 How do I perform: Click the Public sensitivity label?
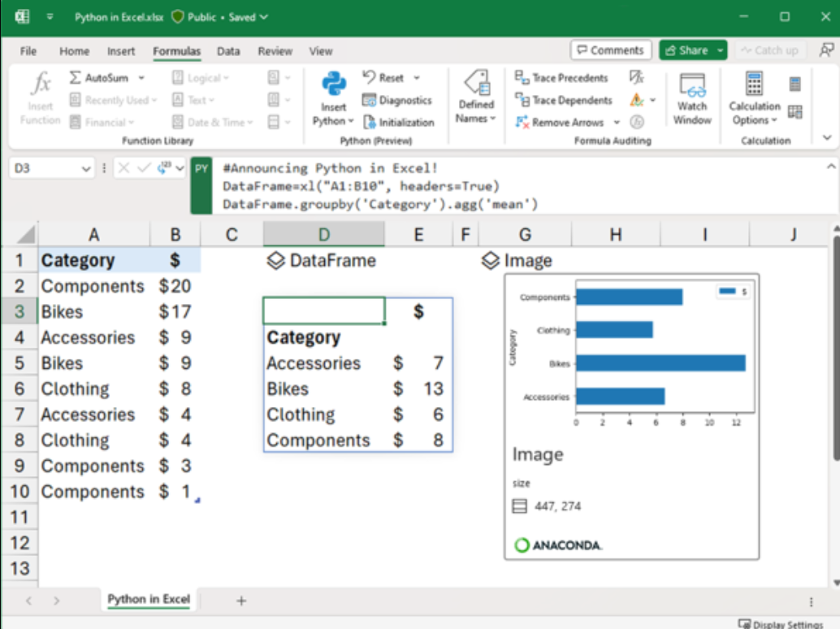point(195,17)
